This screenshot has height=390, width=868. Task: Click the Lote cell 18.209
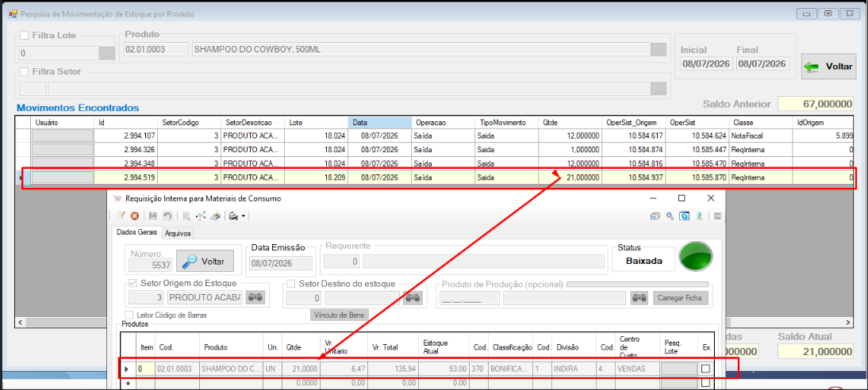tap(317, 178)
